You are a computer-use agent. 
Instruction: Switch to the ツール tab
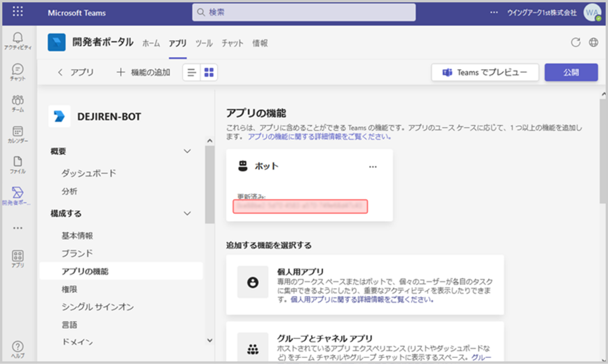[204, 43]
